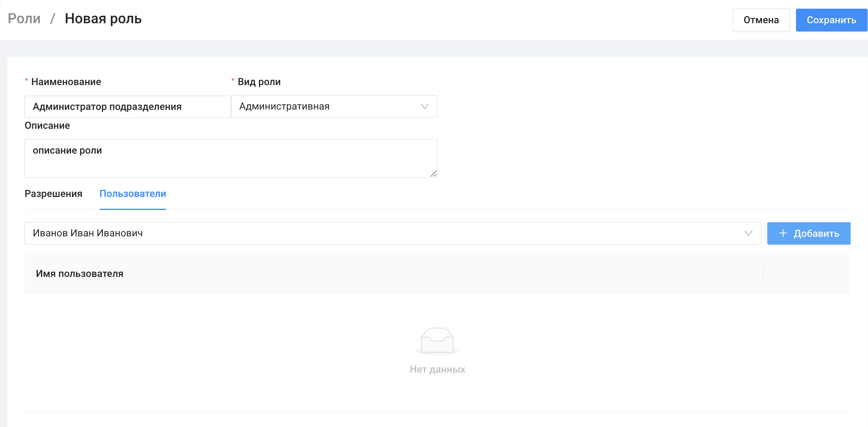Open the Вид роли dropdown
This screenshot has width=868, height=427.
click(334, 107)
